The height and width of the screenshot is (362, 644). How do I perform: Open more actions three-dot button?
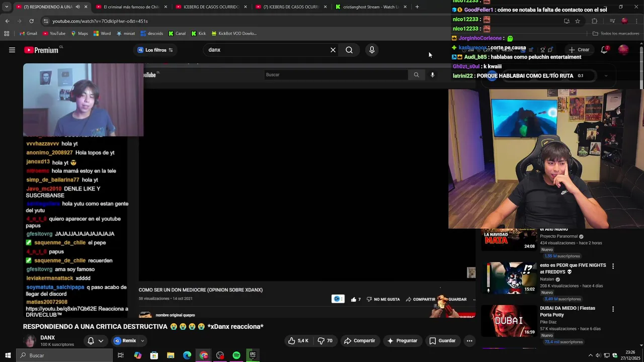tap(469, 341)
